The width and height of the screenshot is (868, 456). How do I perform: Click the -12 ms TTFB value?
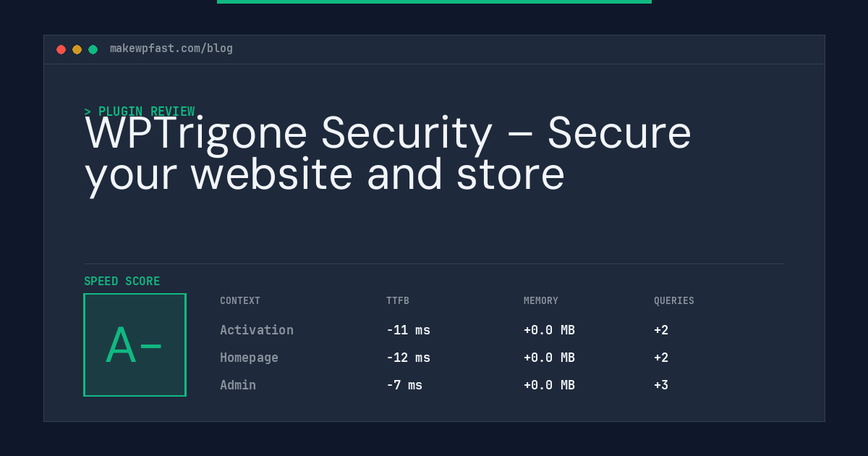(408, 358)
